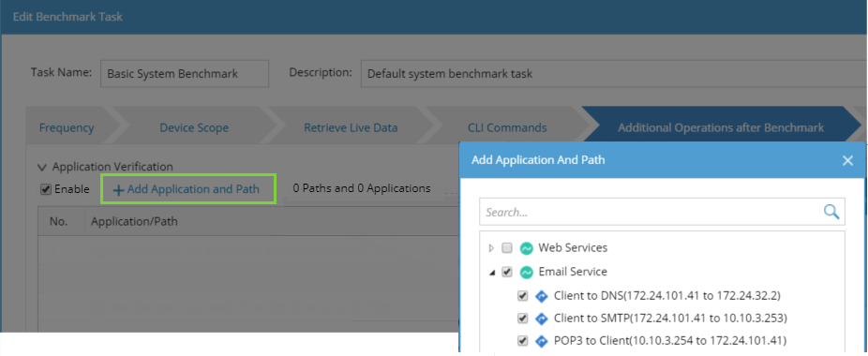This screenshot has width=868, height=356.
Task: Collapse the Email Service tree node
Action: tap(491, 273)
